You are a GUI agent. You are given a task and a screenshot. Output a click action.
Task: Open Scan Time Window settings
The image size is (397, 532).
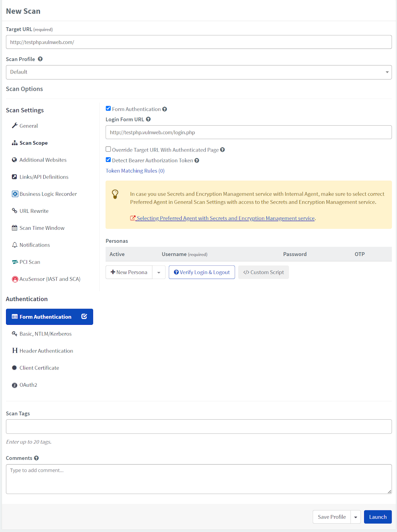click(x=42, y=228)
